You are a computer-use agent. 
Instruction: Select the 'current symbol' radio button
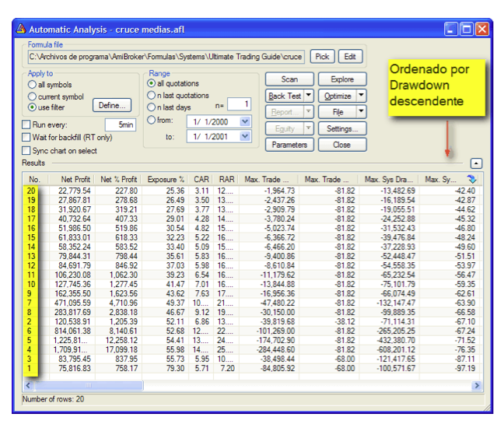click(32, 96)
